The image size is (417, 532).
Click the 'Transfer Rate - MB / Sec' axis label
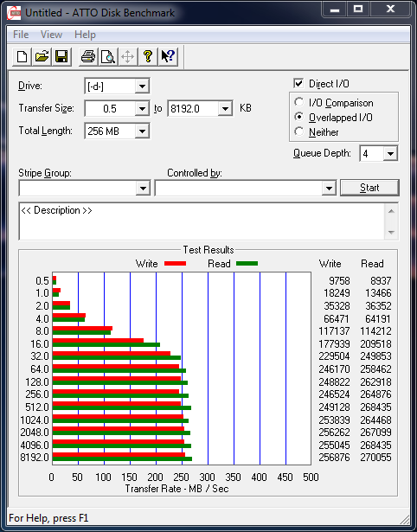pyautogui.click(x=177, y=489)
